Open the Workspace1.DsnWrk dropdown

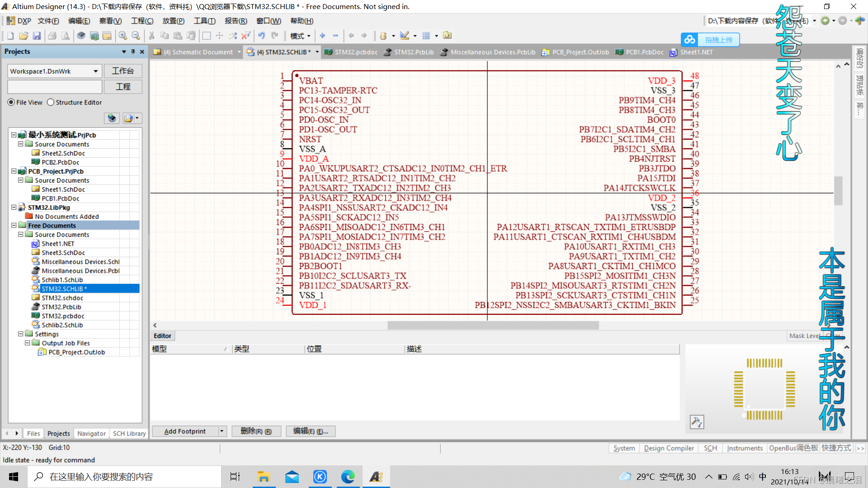95,71
